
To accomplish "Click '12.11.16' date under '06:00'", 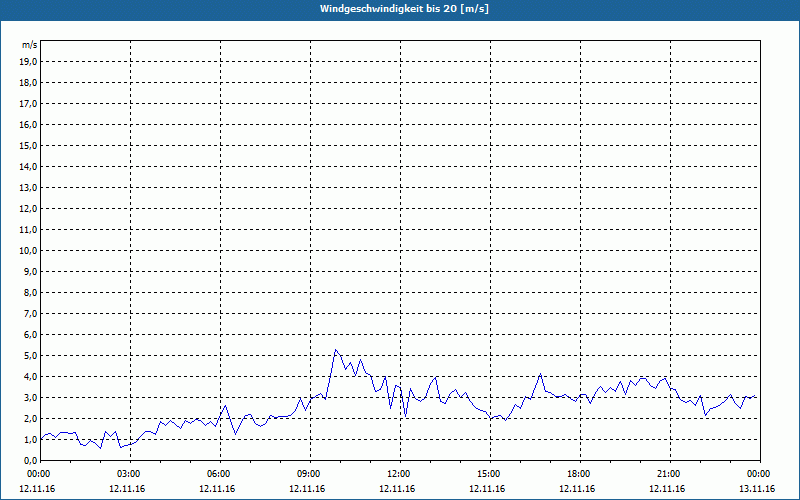I will click(x=217, y=489).
